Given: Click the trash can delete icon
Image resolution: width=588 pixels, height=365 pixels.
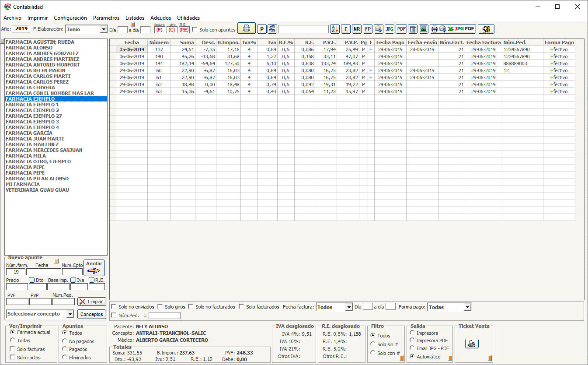Looking at the screenshot, I should (412, 29).
